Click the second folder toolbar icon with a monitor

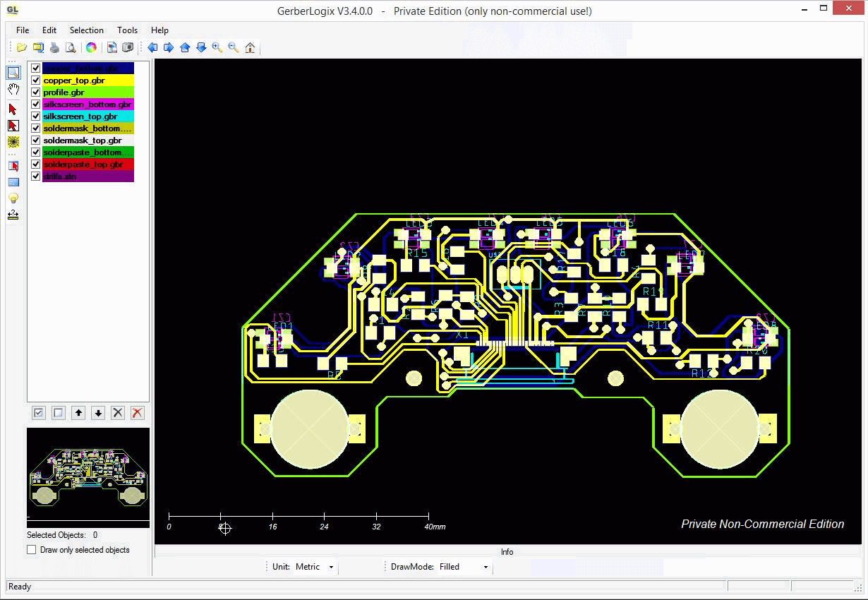click(38, 48)
